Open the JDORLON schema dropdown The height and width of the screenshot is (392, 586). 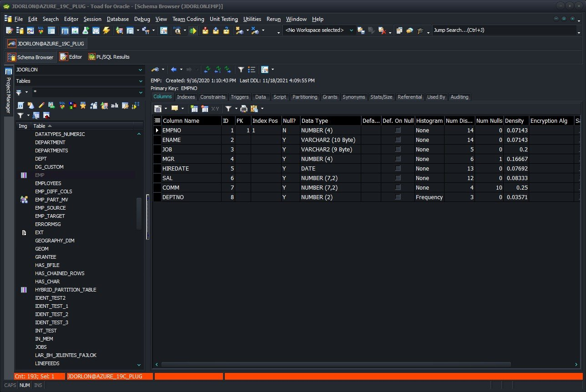(x=140, y=70)
